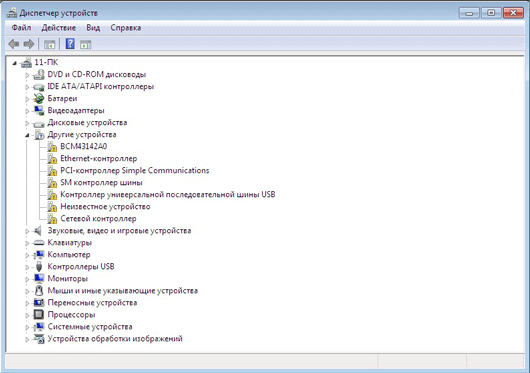Viewport: 530px width, 373px height.
Task: Click the speaker icon of Звуковые устройства
Action: 38,231
